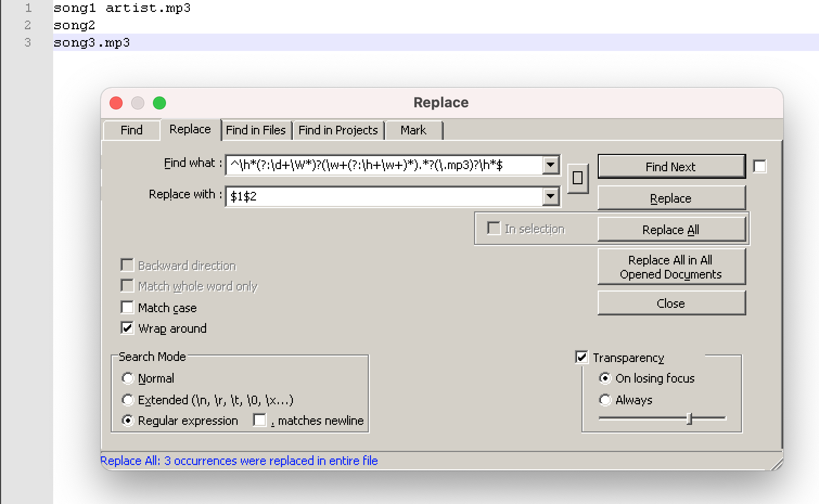Expand the Replace with history dropdown
The height and width of the screenshot is (504, 819).
(551, 196)
